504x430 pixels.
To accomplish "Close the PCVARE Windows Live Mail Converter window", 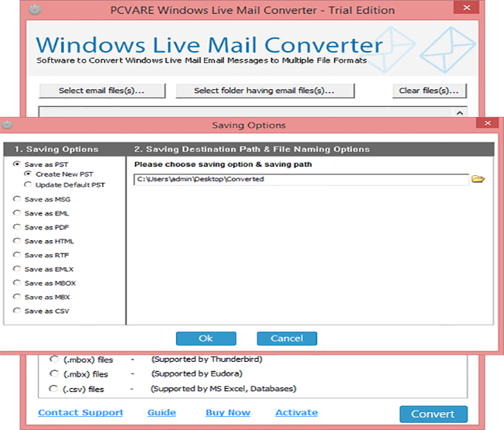I will tap(466, 8).
